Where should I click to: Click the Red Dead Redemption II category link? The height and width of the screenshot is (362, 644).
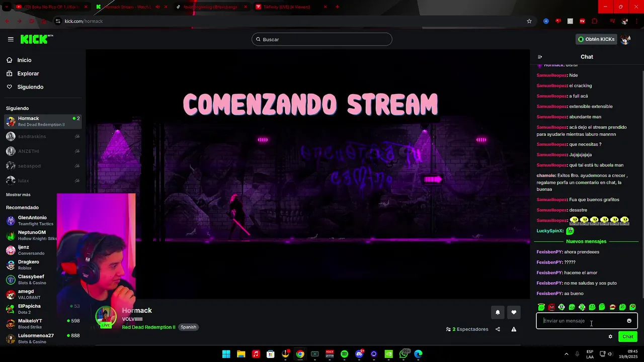(x=148, y=327)
